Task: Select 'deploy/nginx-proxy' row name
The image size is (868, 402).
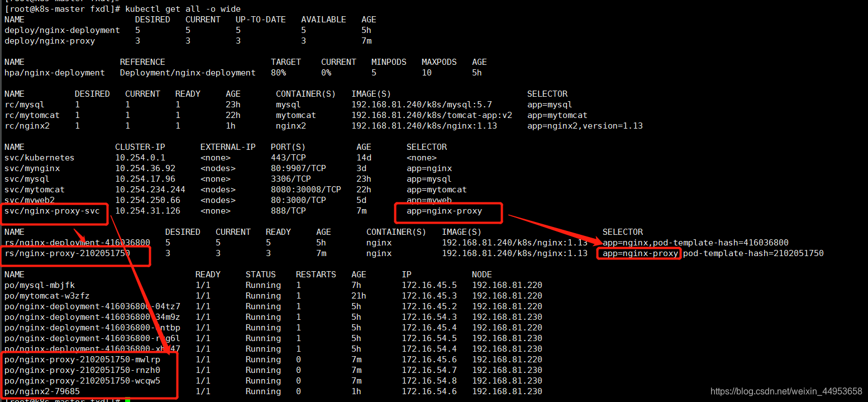Action: pyautogui.click(x=50, y=41)
